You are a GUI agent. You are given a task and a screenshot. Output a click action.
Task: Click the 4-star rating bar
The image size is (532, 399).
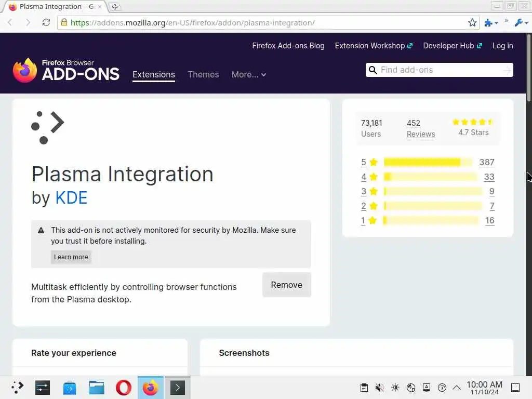tap(430, 177)
